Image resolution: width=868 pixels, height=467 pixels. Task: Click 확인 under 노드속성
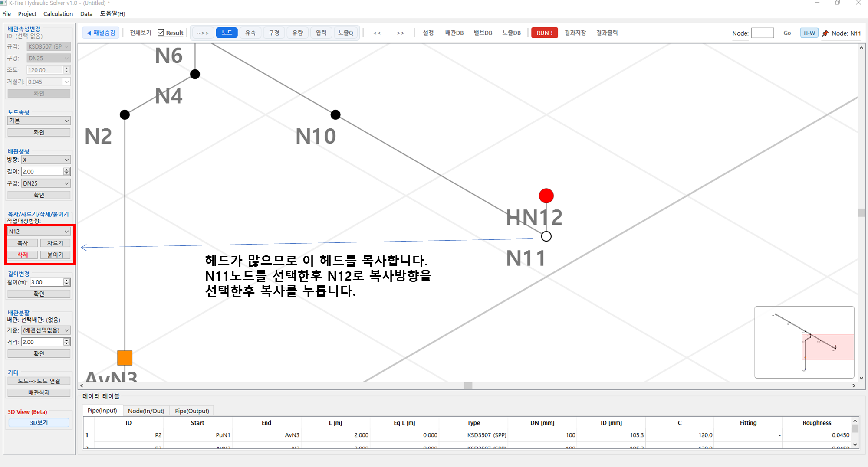[x=39, y=132]
